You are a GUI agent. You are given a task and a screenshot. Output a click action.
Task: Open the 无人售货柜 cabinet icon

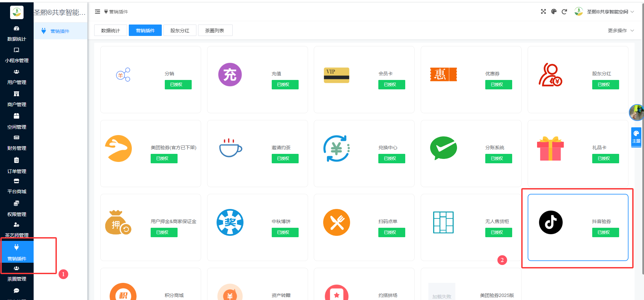pos(443,222)
